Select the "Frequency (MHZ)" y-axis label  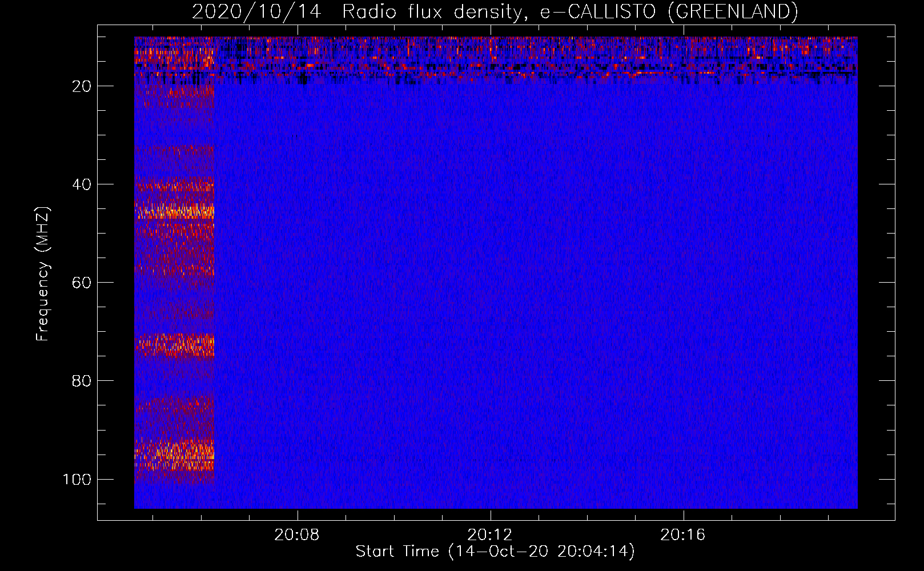43,274
